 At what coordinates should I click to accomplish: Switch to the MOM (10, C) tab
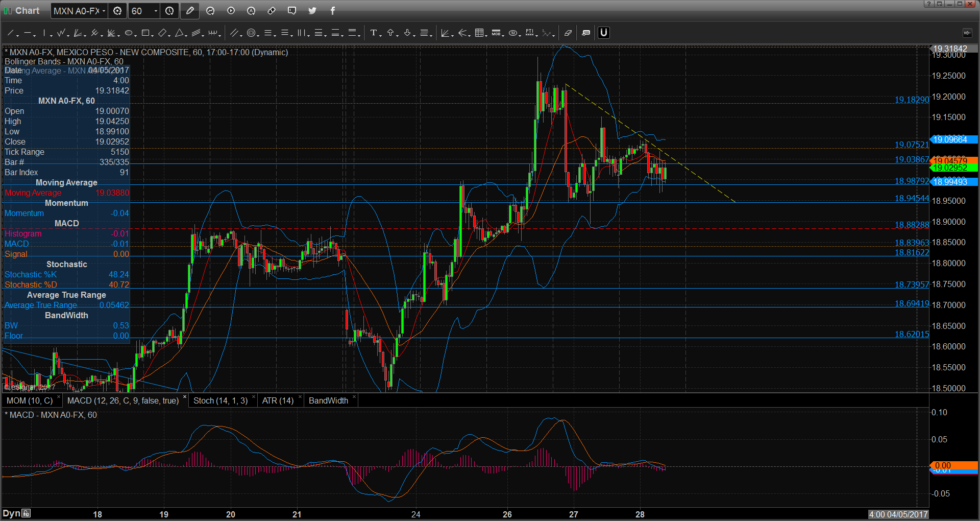tap(30, 401)
